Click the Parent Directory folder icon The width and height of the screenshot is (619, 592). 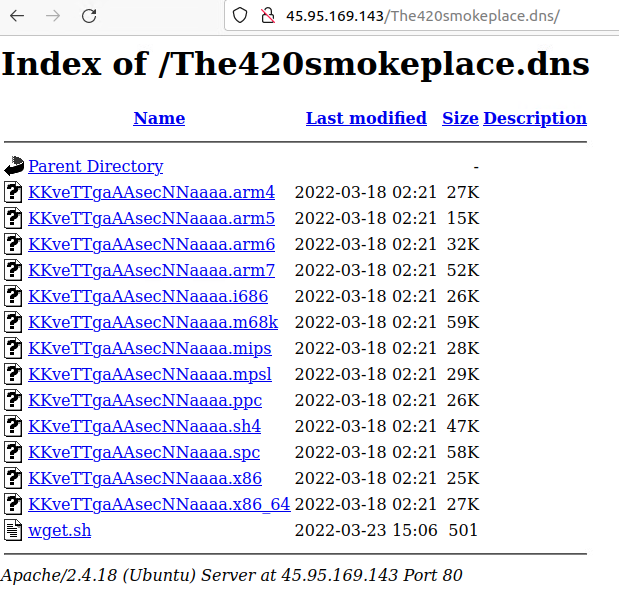(x=14, y=167)
